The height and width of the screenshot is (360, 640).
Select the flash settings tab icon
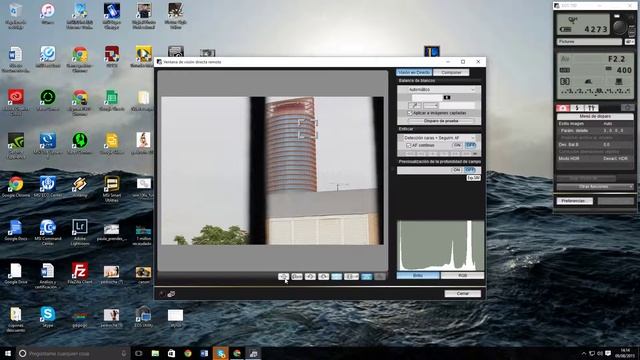577,108
